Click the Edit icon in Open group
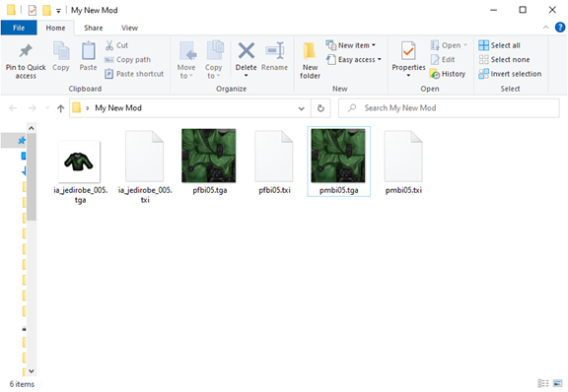 pyautogui.click(x=435, y=60)
